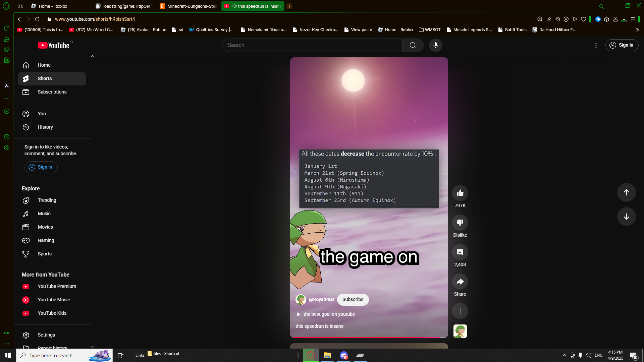
Task: Open the RoyalPear channel avatar
Action: click(x=301, y=300)
